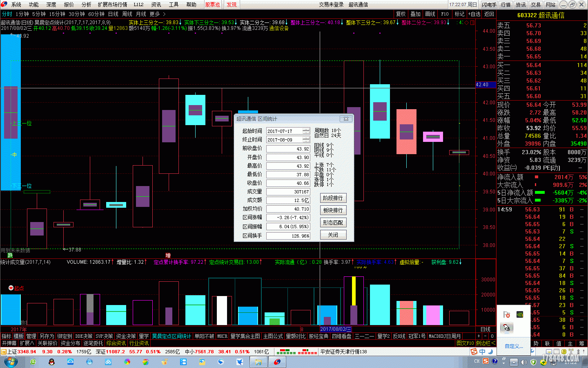Click the 0 reset zoom button
This screenshot has width=588, height=368.
[492, 336]
